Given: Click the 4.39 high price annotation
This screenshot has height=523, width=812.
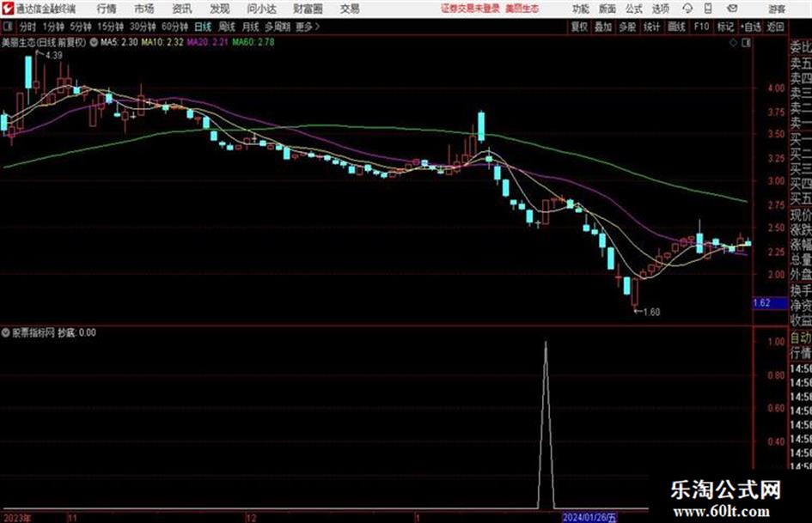Looking at the screenshot, I should 54,56.
